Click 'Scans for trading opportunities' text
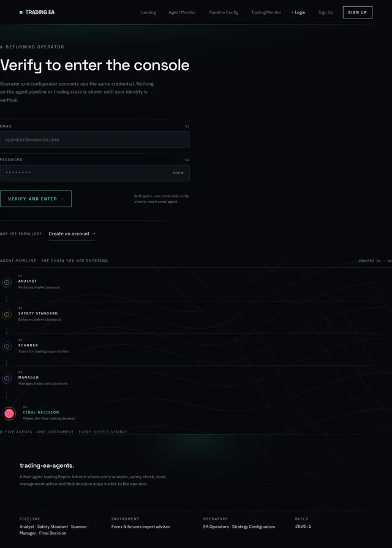This screenshot has height=548, width=392. [x=43, y=351]
